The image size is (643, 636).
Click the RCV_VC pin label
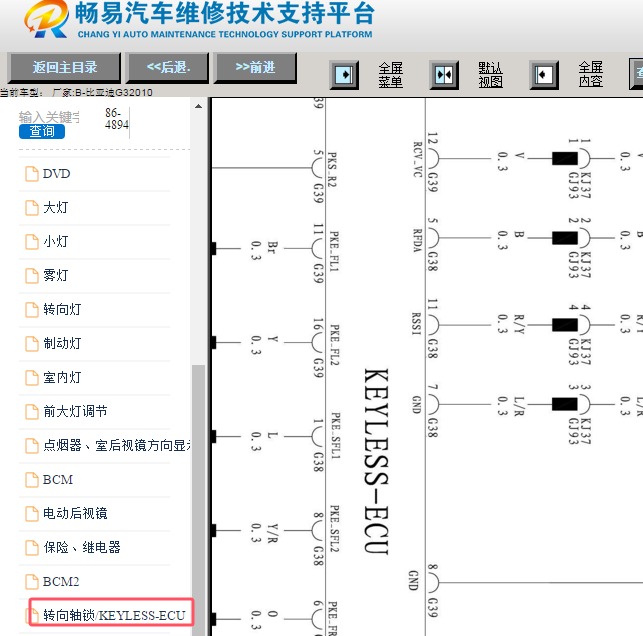click(417, 160)
